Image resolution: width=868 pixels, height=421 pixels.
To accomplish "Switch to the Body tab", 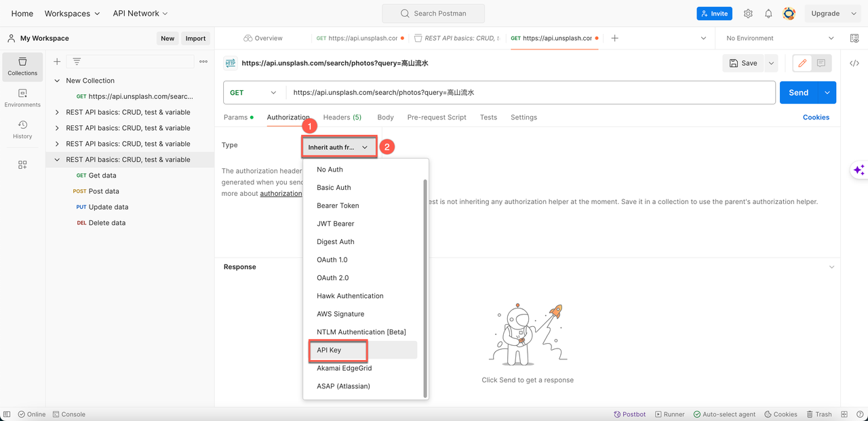I will [385, 117].
